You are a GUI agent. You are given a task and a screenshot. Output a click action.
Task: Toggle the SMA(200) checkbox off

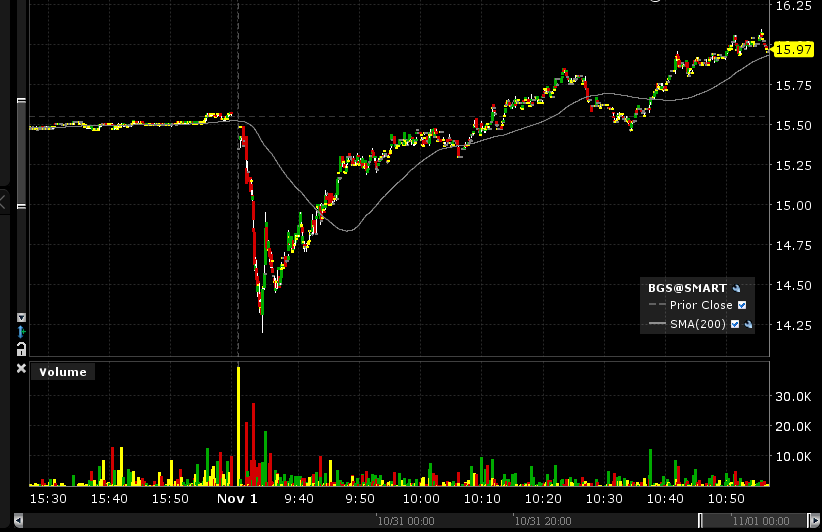click(x=735, y=324)
